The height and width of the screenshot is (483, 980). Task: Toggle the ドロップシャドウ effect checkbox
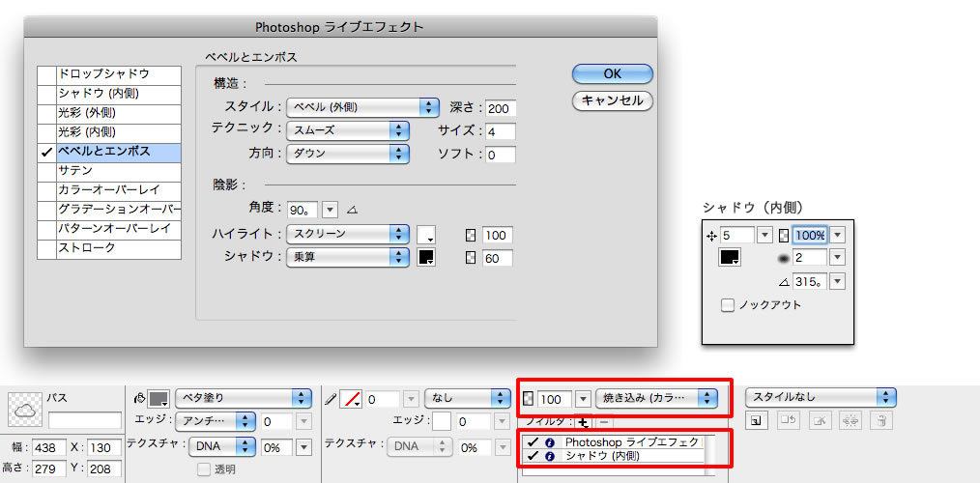pyautogui.click(x=45, y=74)
